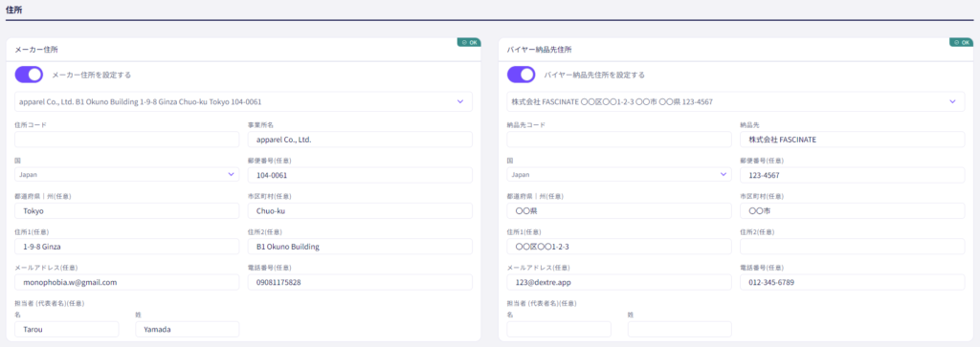The height and width of the screenshot is (347, 980).
Task: Edit the 納品先 field containing 株式会社 FASCINATE
Action: tap(853, 140)
